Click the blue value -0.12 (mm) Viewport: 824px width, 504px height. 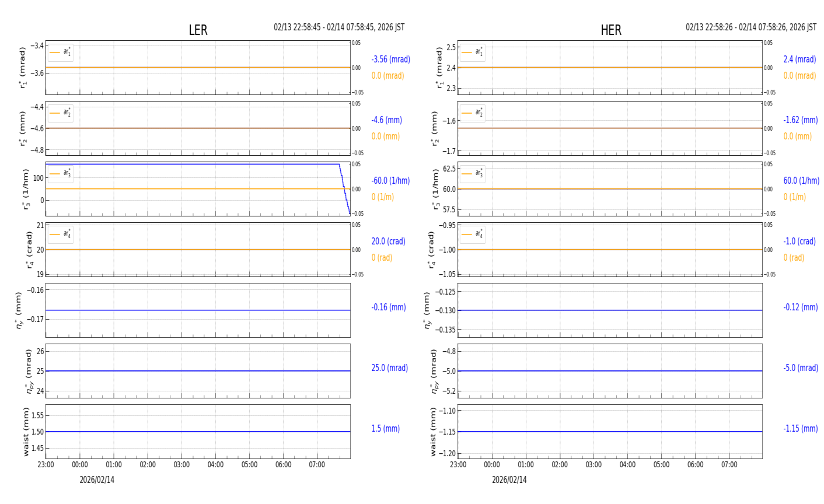(x=801, y=307)
